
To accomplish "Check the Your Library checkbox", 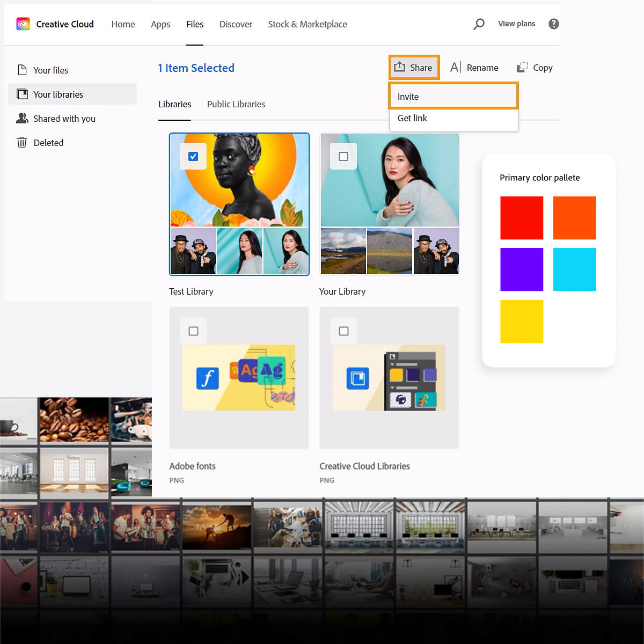I will click(343, 156).
